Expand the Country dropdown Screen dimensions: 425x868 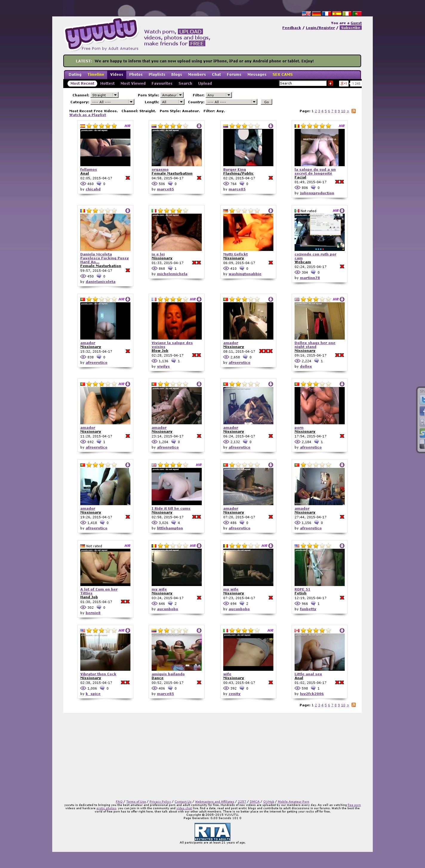click(x=232, y=102)
